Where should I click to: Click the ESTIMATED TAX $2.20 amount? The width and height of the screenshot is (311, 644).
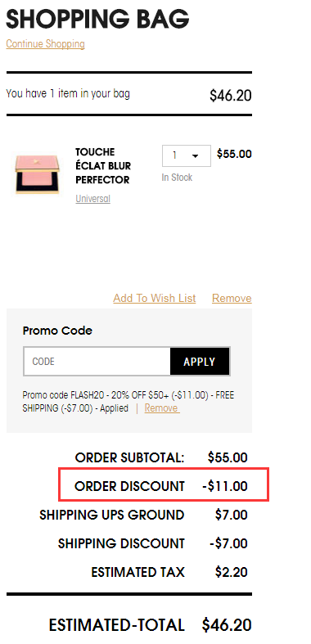[231, 573]
